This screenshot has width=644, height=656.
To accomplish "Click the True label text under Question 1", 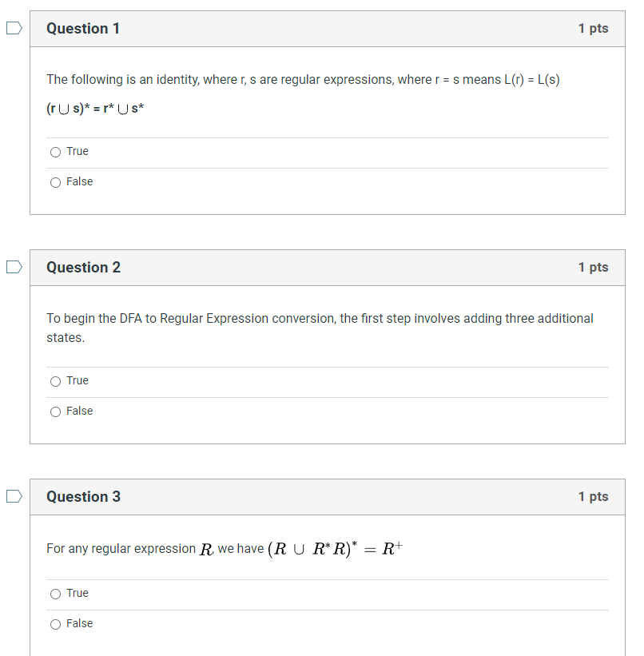I will click(78, 151).
